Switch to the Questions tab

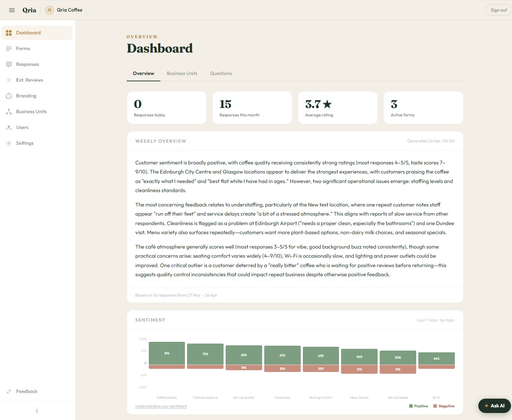coord(221,74)
